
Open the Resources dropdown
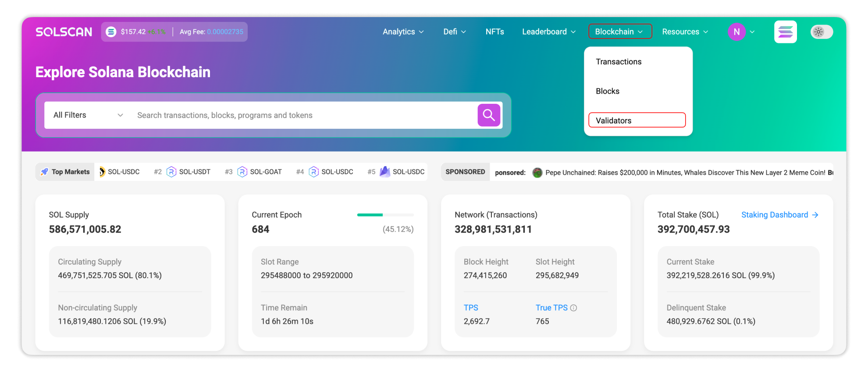685,32
